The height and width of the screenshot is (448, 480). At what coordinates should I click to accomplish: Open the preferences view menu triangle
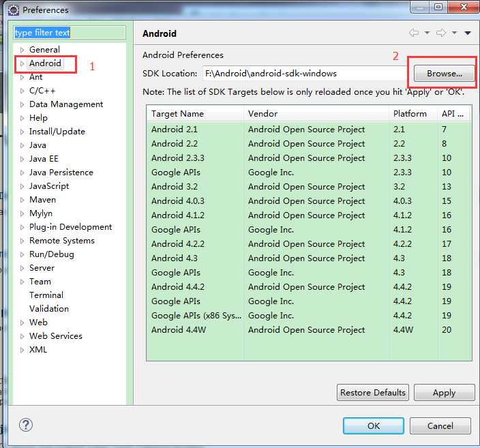click(468, 33)
